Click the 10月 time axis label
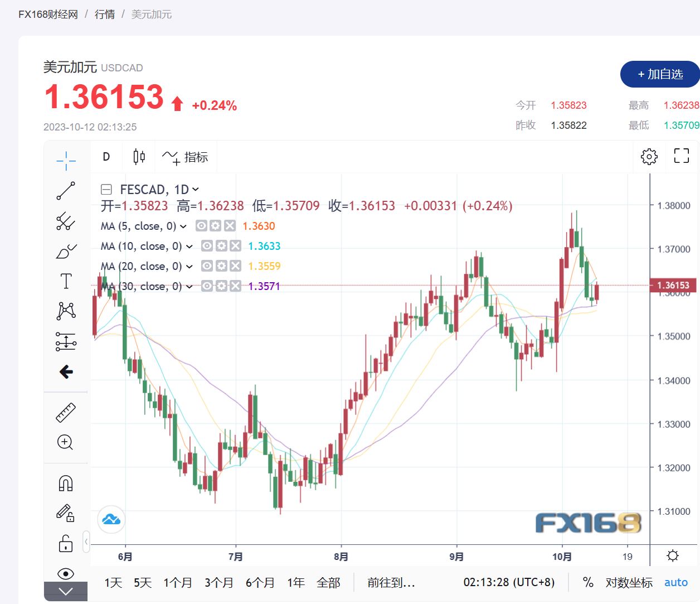The height and width of the screenshot is (604, 700). 562,557
